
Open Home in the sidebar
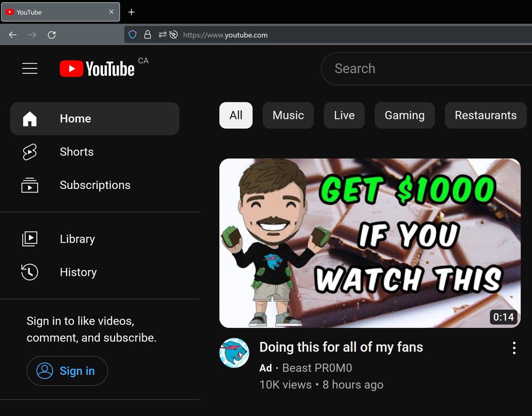95,118
